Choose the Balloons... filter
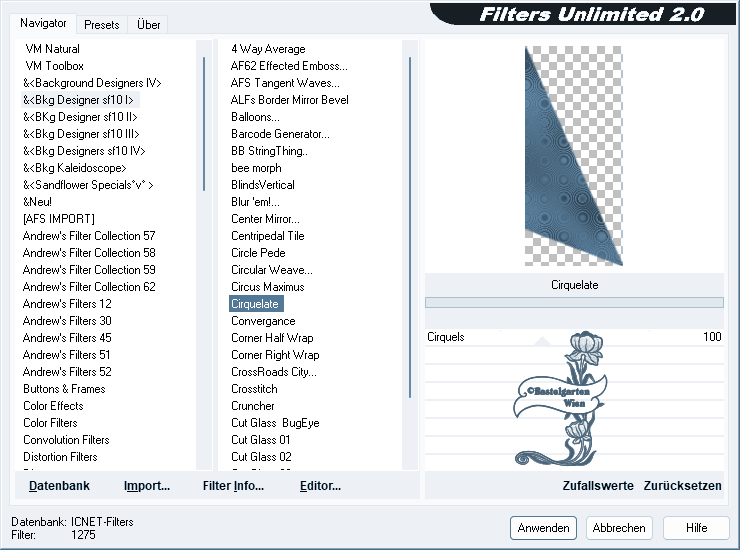This screenshot has height=550, width=740. (x=255, y=117)
